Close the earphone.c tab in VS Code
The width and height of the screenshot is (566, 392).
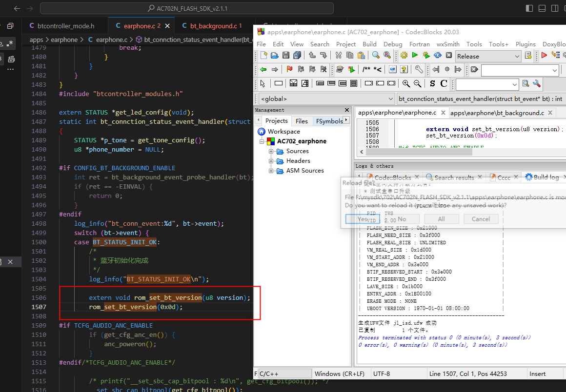pyautogui.click(x=167, y=26)
